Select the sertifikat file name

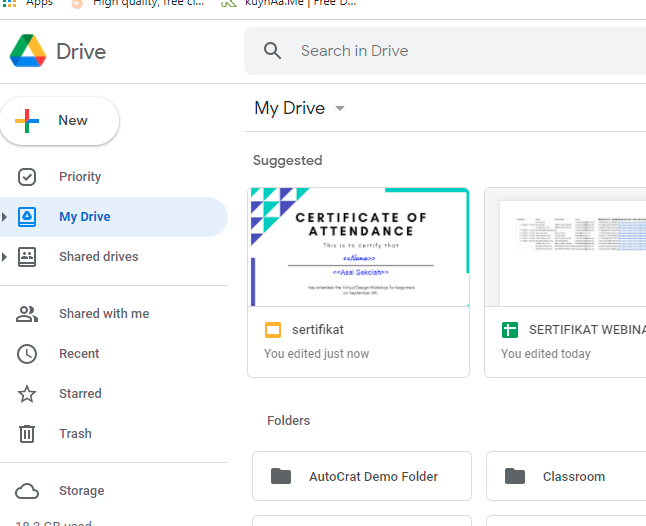[318, 330]
